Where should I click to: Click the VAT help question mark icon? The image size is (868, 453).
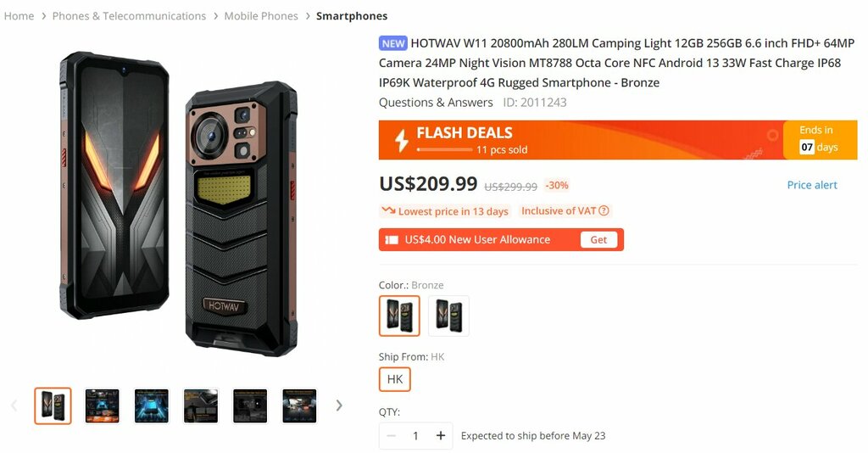pyautogui.click(x=604, y=211)
